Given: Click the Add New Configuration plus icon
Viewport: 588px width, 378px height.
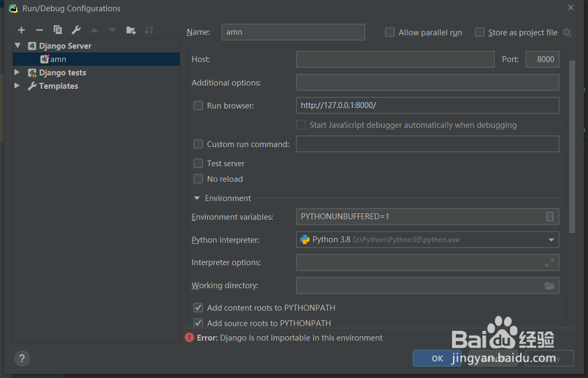Looking at the screenshot, I should tap(21, 30).
